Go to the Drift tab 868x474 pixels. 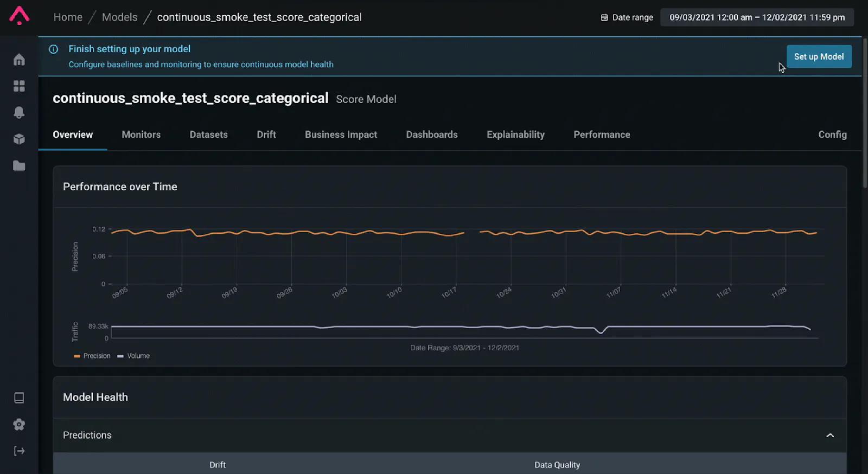[266, 134]
